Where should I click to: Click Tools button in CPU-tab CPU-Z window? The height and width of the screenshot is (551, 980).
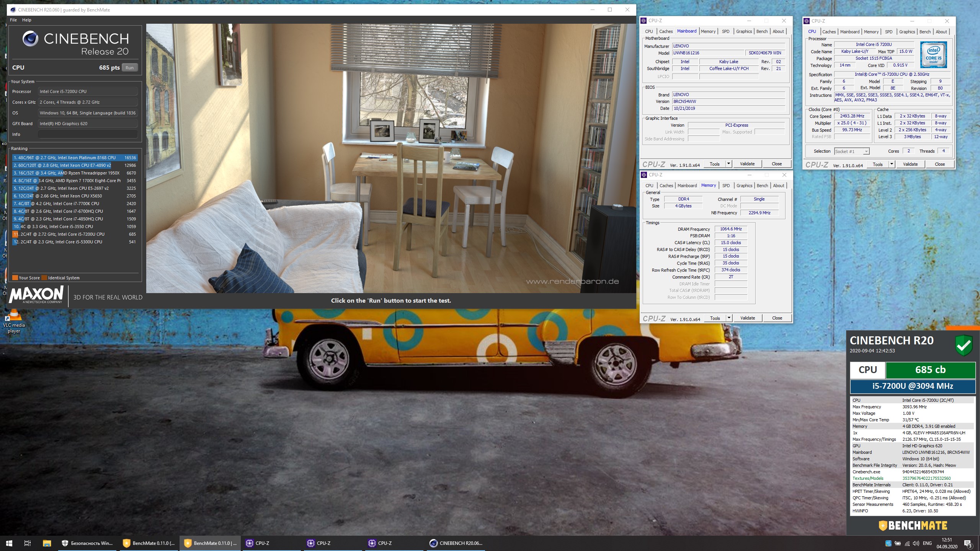878,164
